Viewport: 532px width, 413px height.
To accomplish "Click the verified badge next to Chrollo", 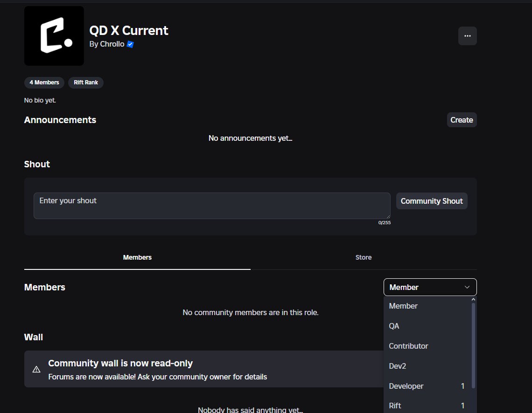I will [x=130, y=44].
